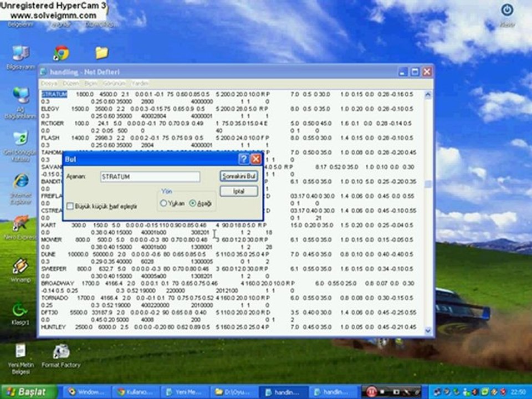Launch Google Chrome from the desktop
The image size is (532, 399).
(x=62, y=53)
